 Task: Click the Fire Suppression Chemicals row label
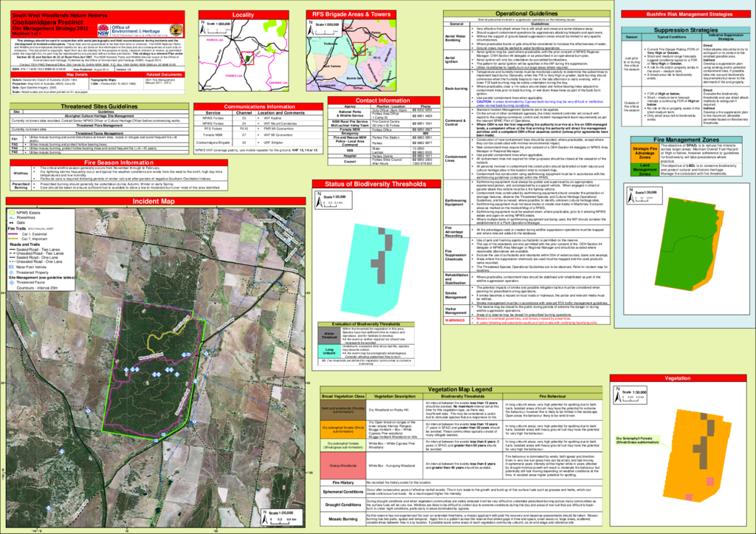pos(456,255)
